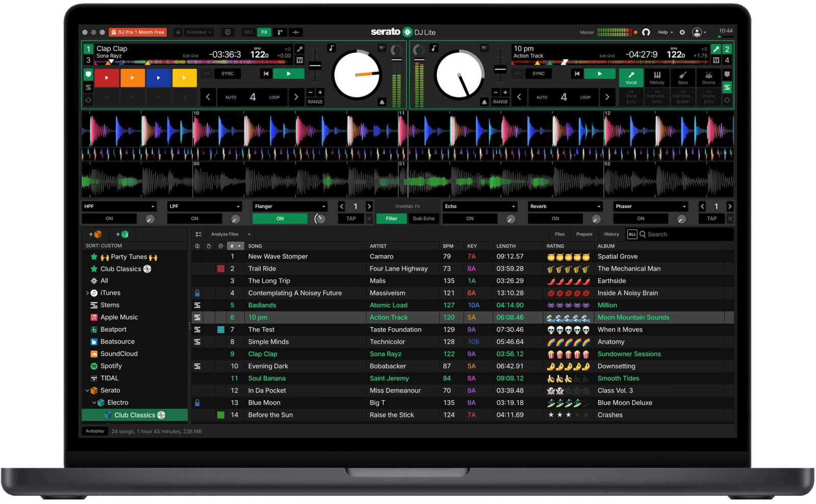Enable Autoplay at the bottom left
This screenshot has width=816, height=504.
pyautogui.click(x=94, y=431)
